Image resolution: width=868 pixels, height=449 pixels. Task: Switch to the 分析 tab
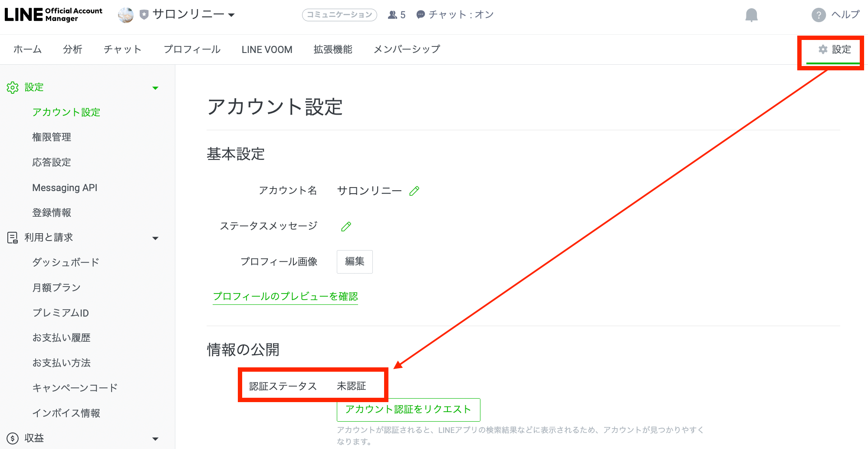72,50
